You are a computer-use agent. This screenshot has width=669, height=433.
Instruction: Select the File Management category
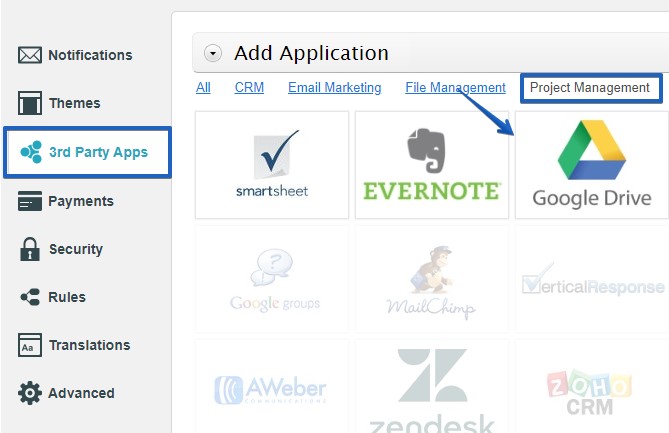pos(455,88)
